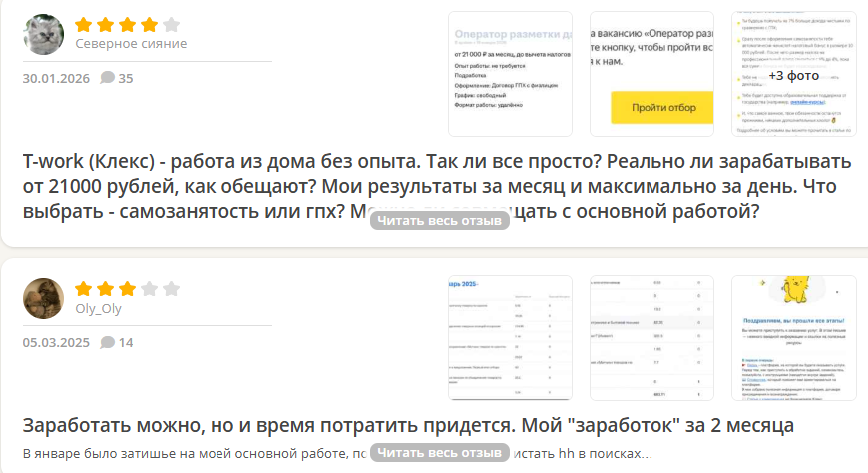
Task: Click the comment bubble icon showing 35
Action: [x=108, y=78]
